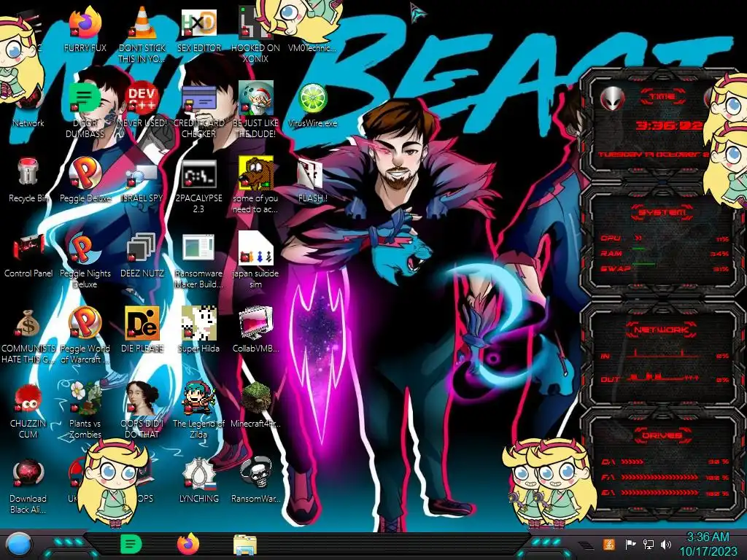
Task: Open the Action Center flag icon
Action: (x=630, y=544)
